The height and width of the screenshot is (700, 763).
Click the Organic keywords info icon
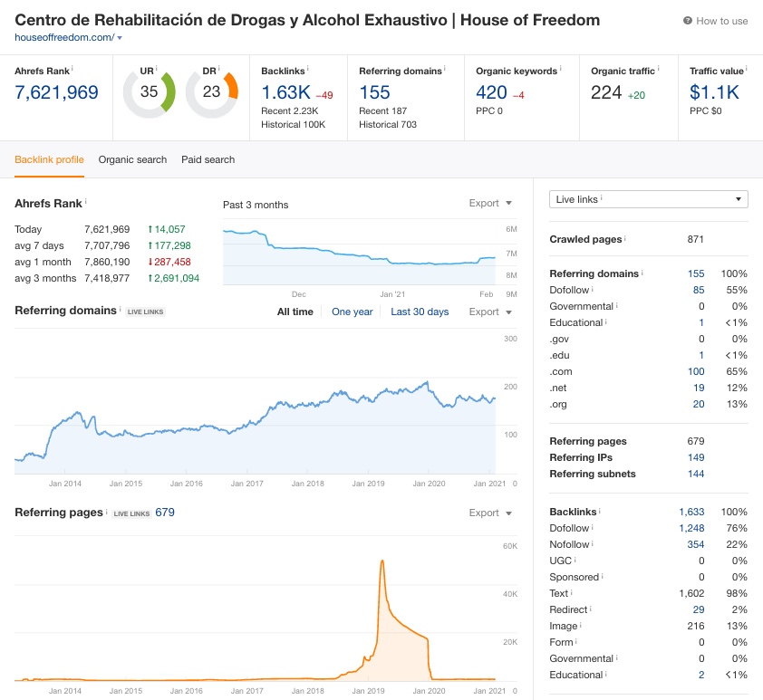click(x=561, y=69)
